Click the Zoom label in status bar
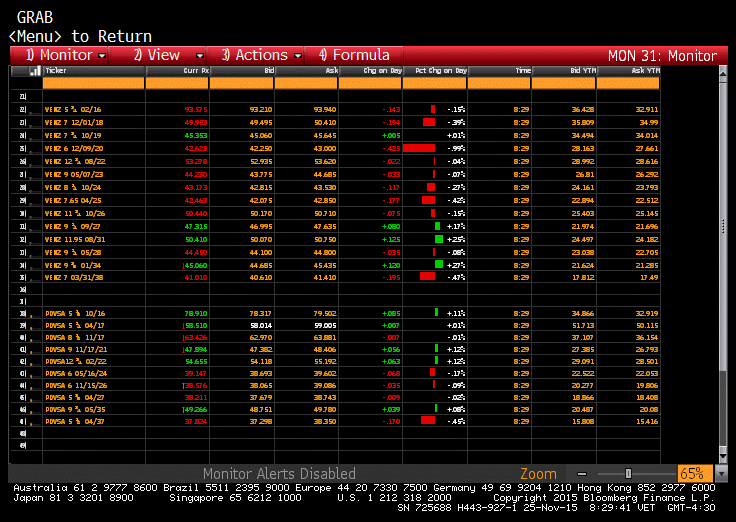This screenshot has width=736, height=522. click(x=538, y=474)
